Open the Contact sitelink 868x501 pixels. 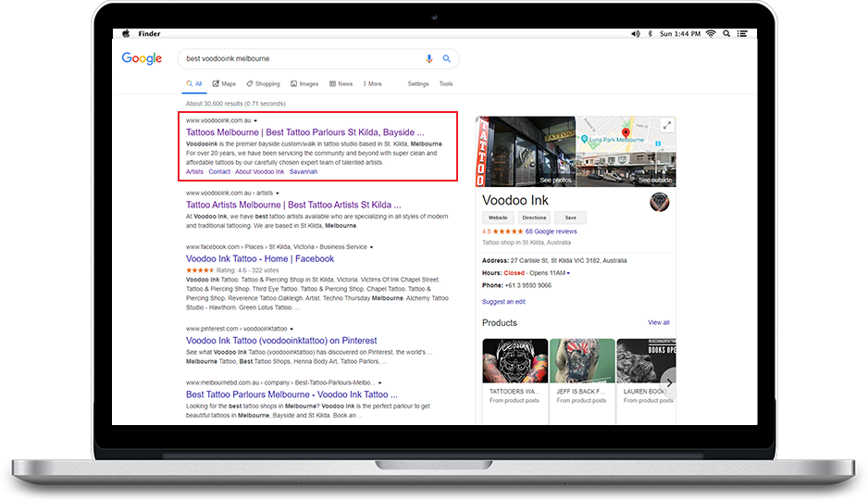coord(219,172)
